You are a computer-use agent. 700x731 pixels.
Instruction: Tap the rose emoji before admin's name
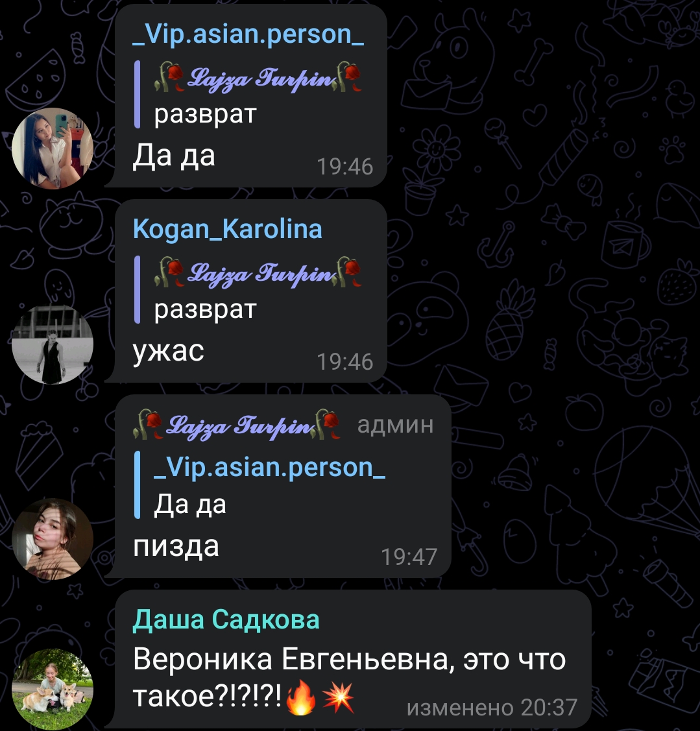click(147, 424)
